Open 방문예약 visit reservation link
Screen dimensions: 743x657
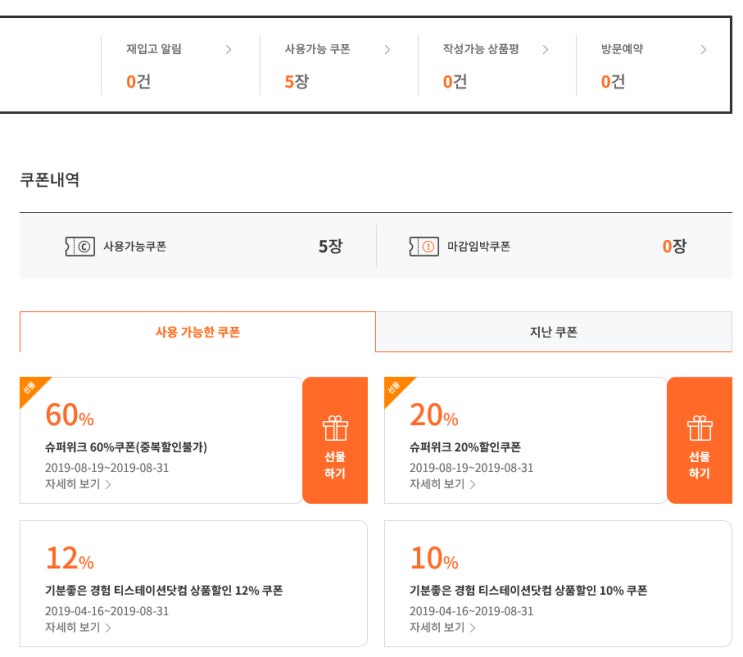(x=622, y=49)
